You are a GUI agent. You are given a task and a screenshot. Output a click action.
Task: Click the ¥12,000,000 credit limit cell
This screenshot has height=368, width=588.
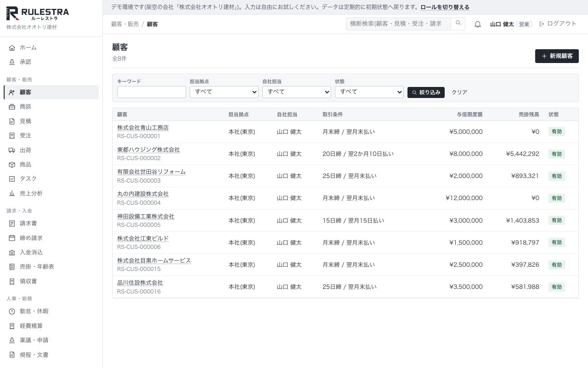click(464, 198)
